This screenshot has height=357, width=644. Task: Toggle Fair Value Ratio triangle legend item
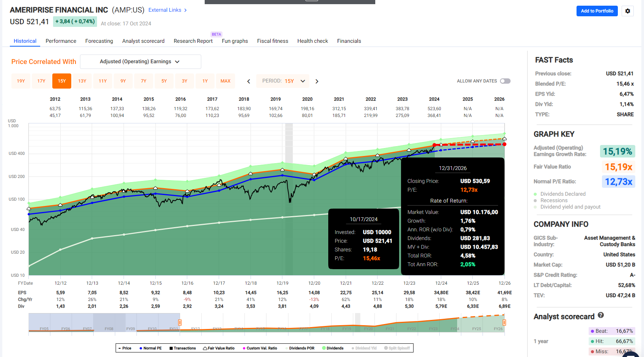(205, 348)
